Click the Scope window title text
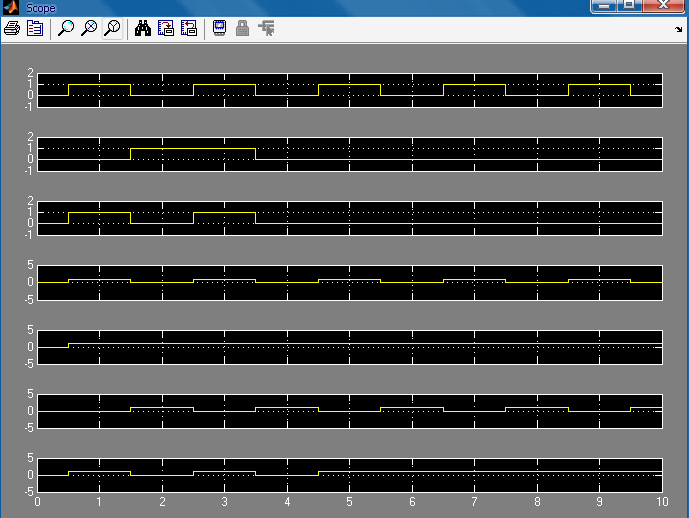 (41, 8)
